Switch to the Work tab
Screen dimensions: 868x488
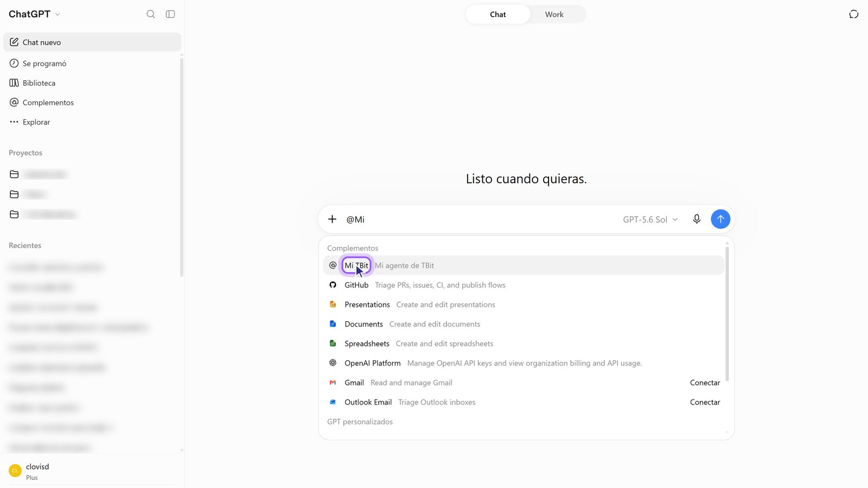click(554, 15)
